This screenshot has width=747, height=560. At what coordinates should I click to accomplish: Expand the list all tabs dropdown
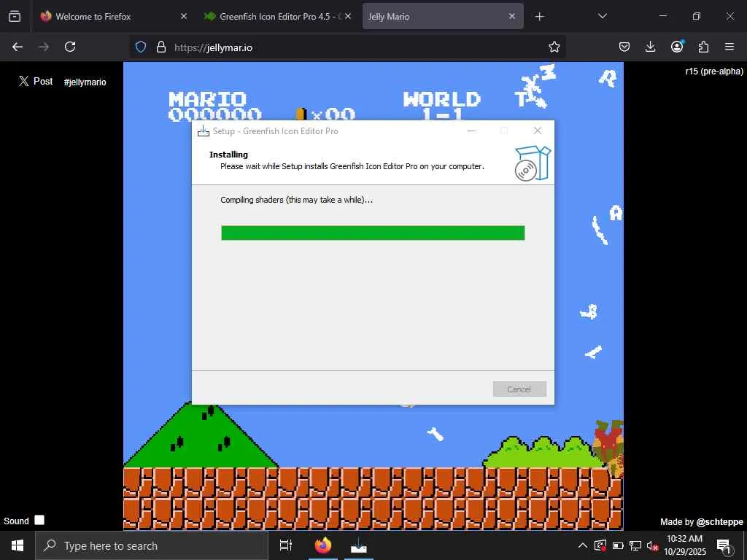coord(602,16)
